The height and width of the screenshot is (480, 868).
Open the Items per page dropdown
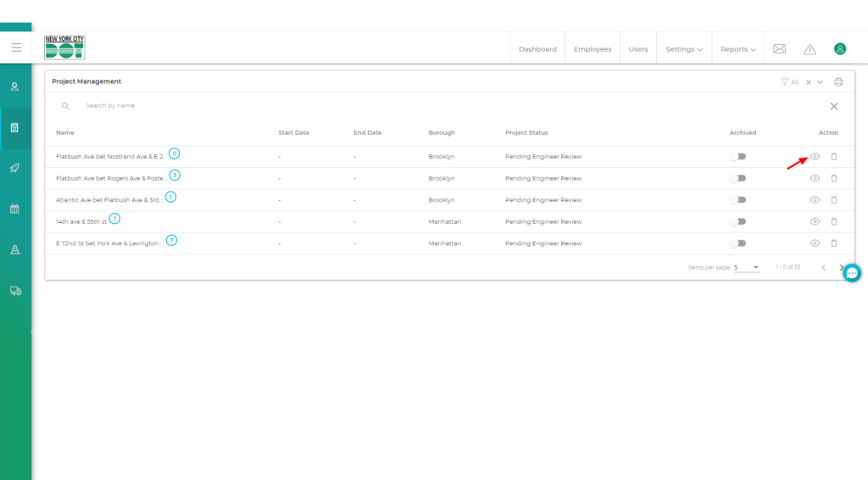pyautogui.click(x=746, y=267)
